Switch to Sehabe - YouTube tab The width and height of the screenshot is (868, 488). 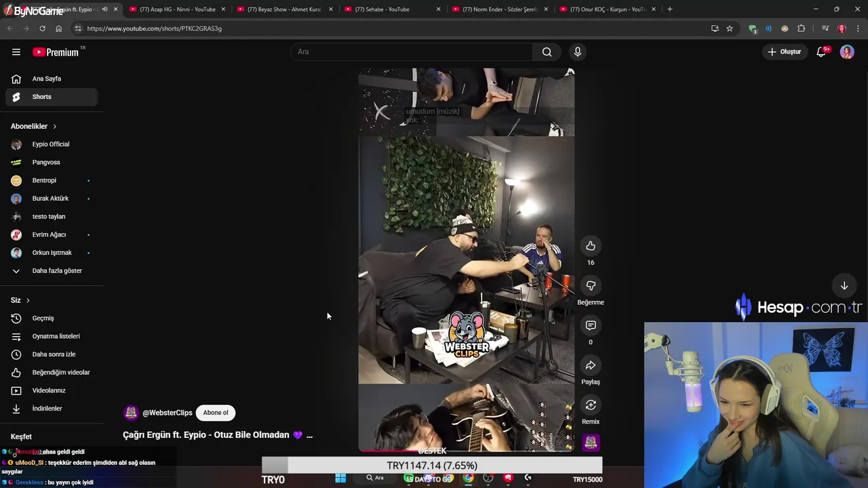tap(392, 9)
